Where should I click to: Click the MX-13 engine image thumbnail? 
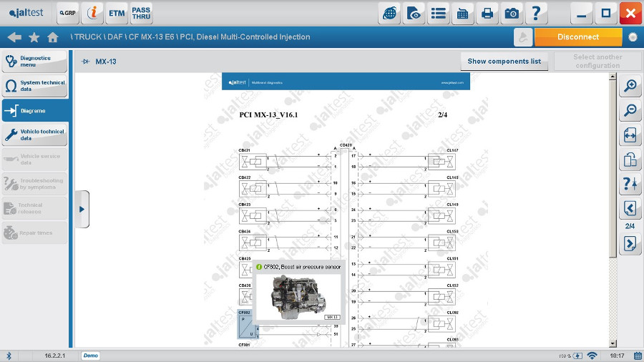(x=298, y=298)
